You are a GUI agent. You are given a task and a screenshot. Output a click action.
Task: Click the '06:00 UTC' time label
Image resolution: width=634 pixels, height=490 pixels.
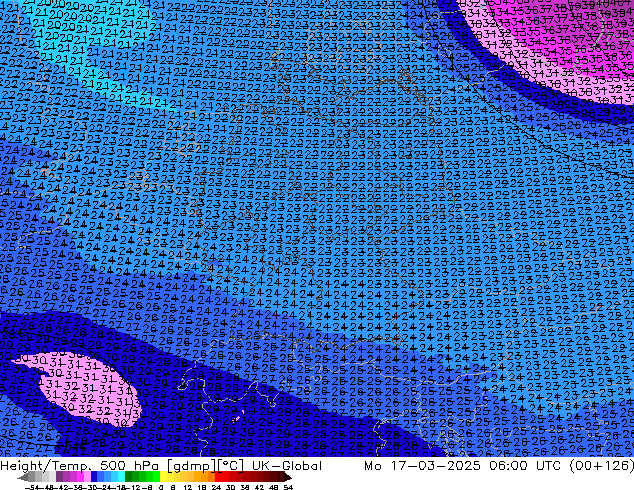(525, 466)
